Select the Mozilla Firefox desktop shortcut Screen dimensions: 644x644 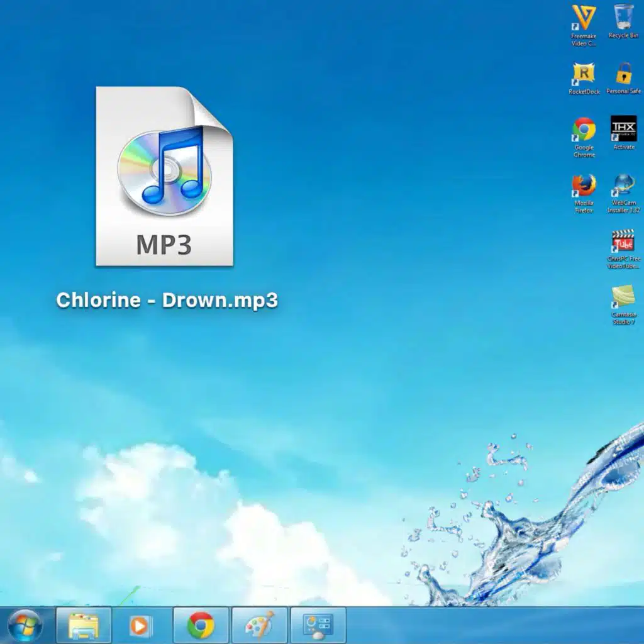point(584,186)
